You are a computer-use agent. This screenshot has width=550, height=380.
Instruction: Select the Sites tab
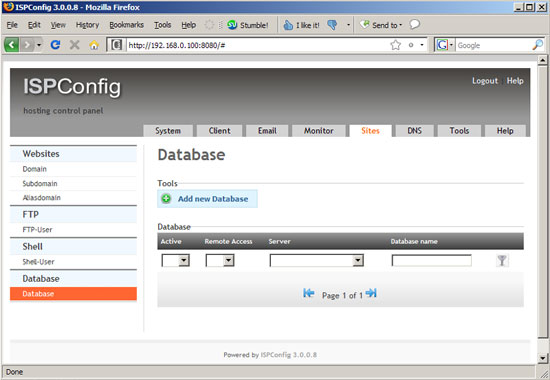point(370,131)
